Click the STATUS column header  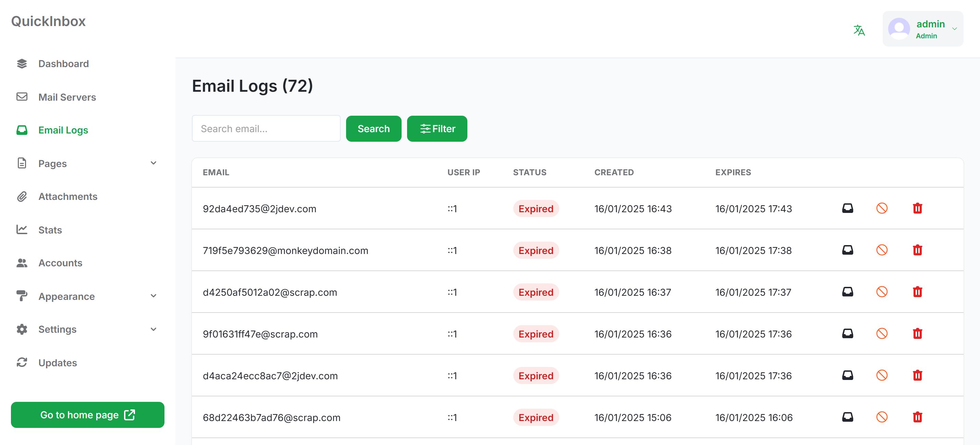(x=529, y=172)
